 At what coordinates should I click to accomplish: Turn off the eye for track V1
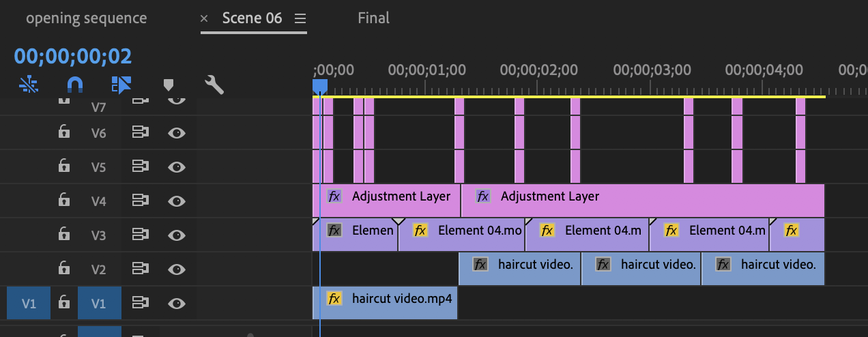click(177, 303)
